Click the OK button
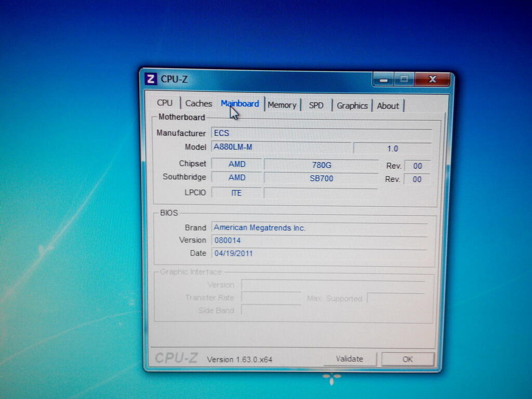 pyautogui.click(x=407, y=360)
